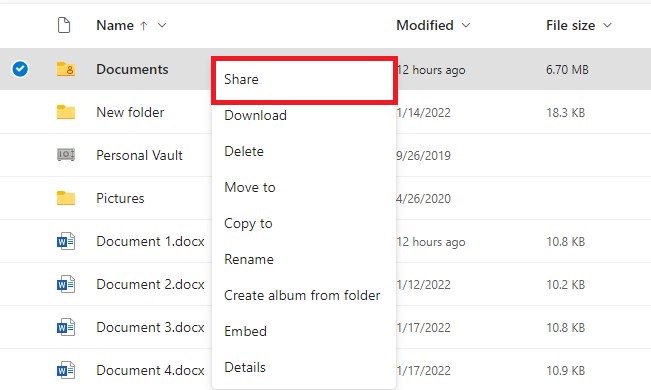Open the Modified column dropdown chevron
This screenshot has height=390, width=651.
[466, 25]
